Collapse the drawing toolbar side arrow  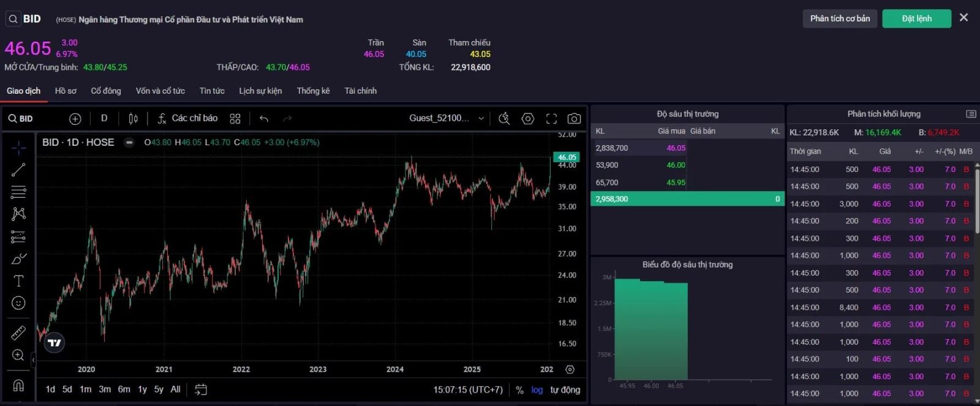pos(33,361)
